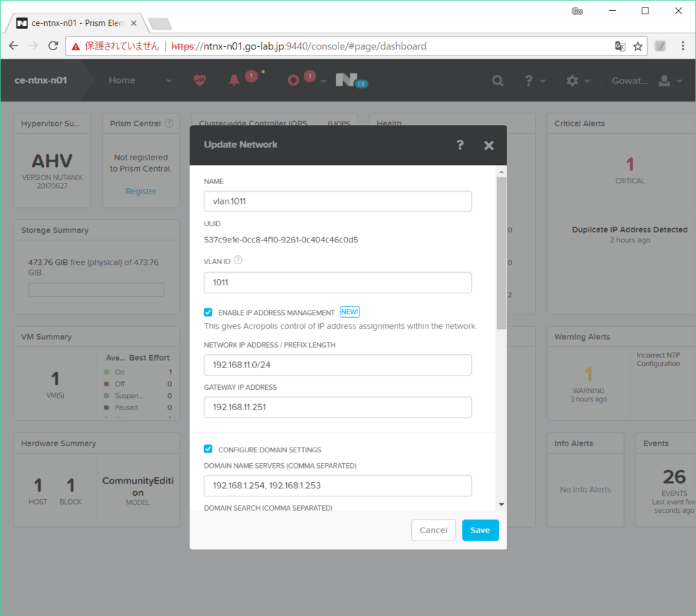Click the 1 Host count
The height and width of the screenshot is (616, 696).
(x=38, y=485)
